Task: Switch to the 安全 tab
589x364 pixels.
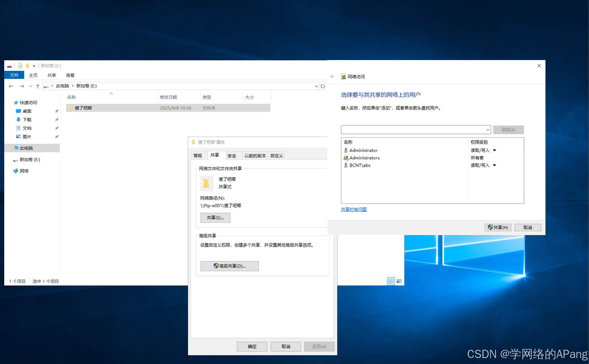Action: 232,156
